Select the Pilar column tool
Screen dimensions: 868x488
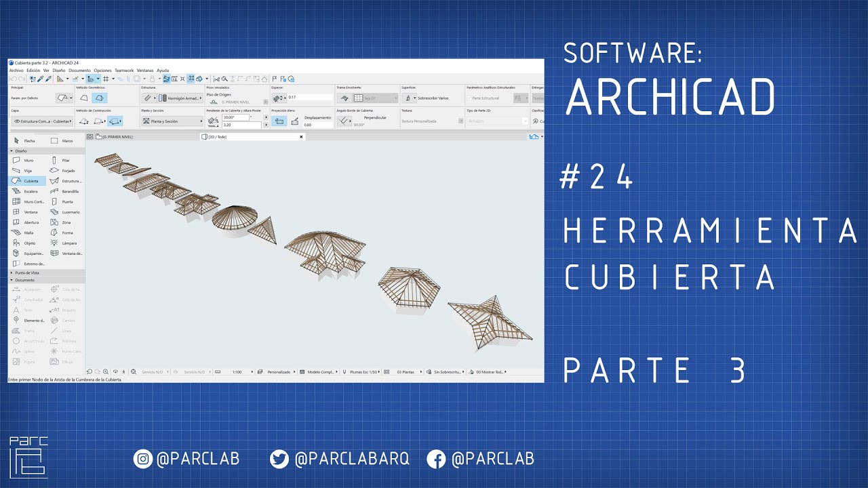(x=65, y=161)
